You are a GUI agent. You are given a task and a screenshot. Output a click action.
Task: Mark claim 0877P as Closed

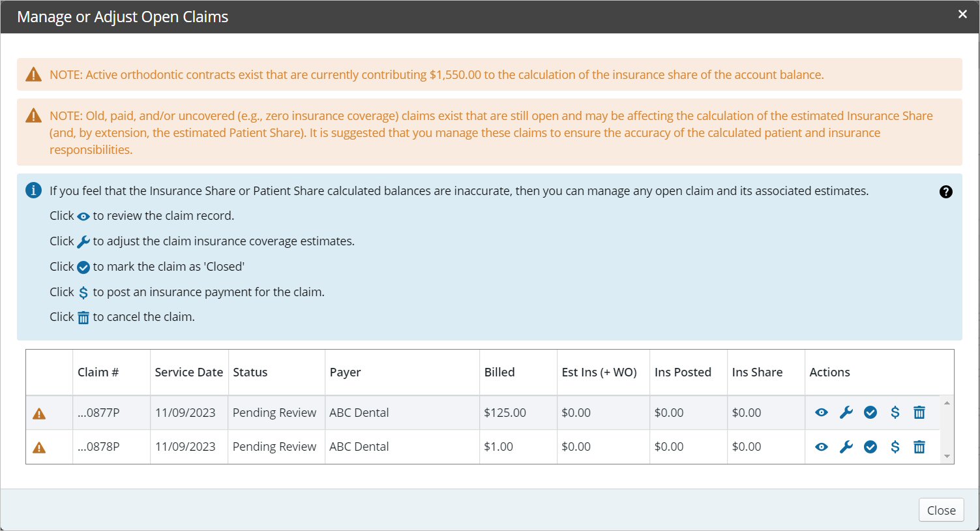870,412
